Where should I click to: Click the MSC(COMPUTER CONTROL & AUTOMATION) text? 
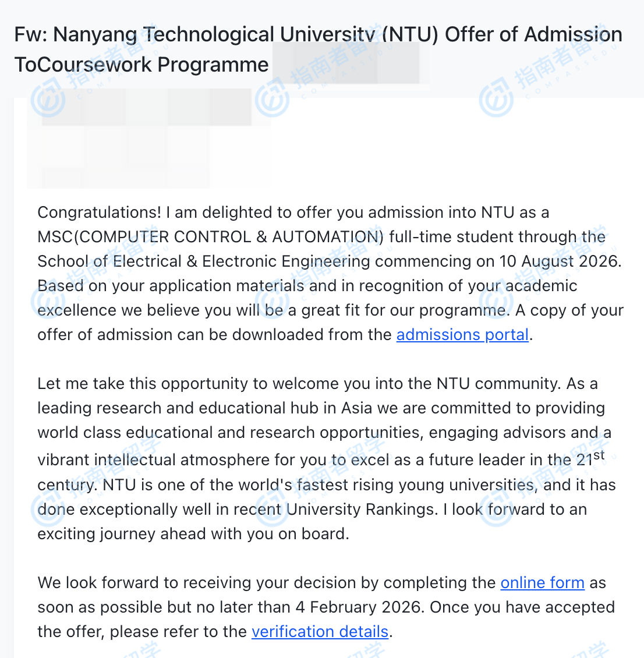point(211,237)
